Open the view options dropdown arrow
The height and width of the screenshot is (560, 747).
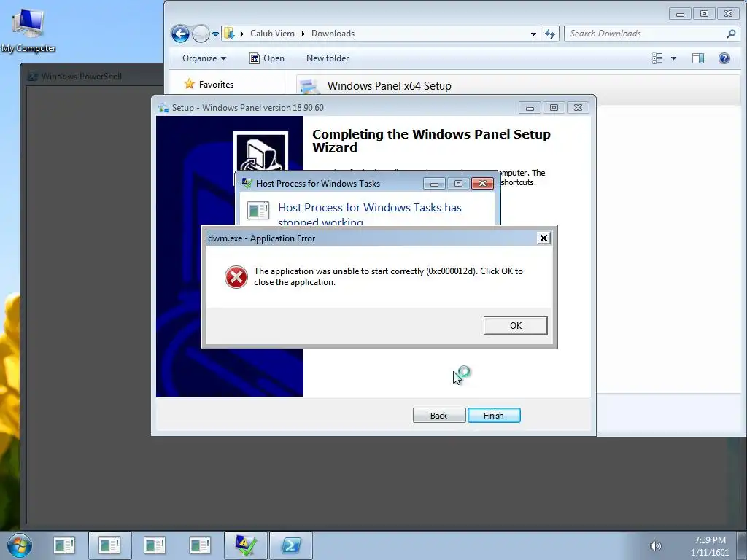[x=673, y=58]
